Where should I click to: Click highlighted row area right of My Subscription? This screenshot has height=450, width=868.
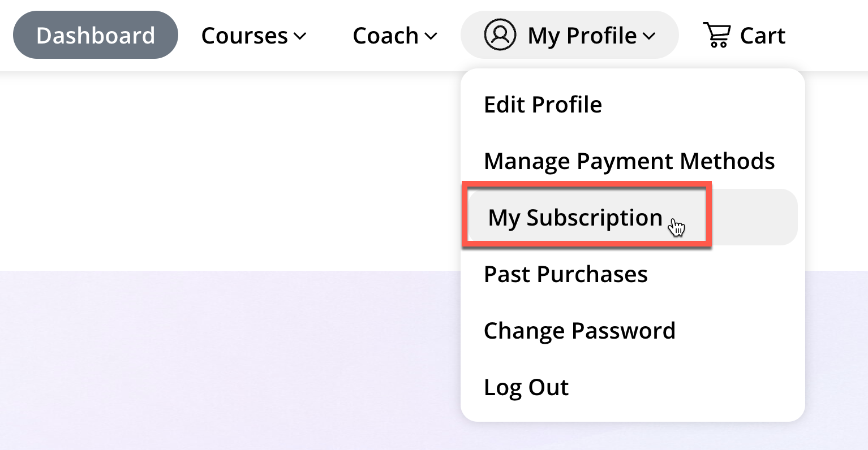click(x=753, y=217)
